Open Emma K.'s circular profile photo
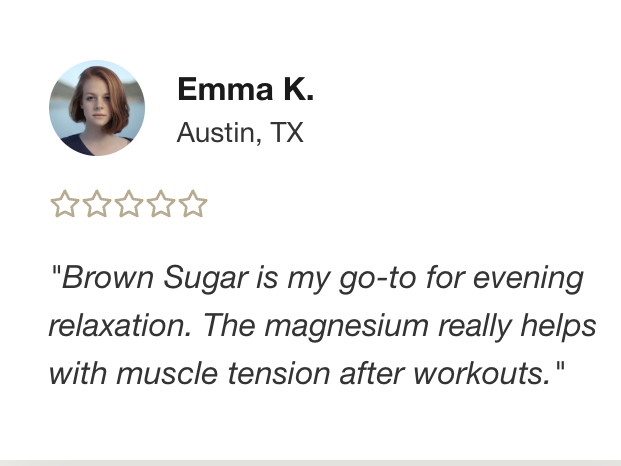This screenshot has height=466, width=621. [x=97, y=108]
